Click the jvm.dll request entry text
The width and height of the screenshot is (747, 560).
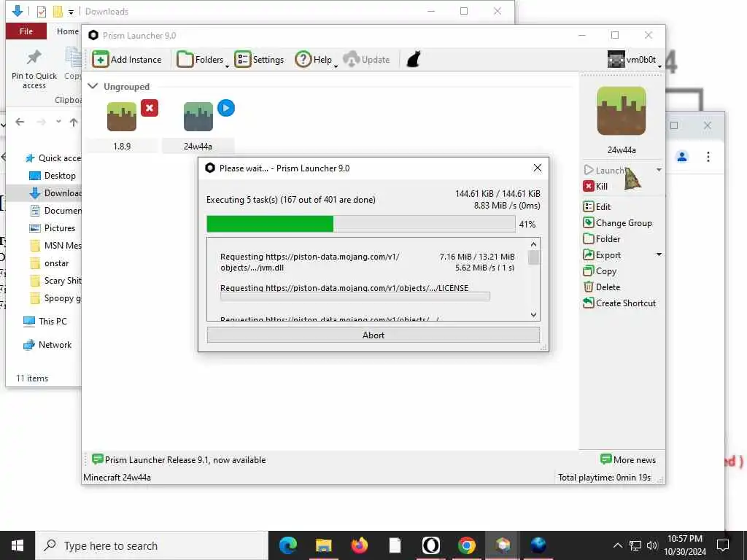point(309,262)
